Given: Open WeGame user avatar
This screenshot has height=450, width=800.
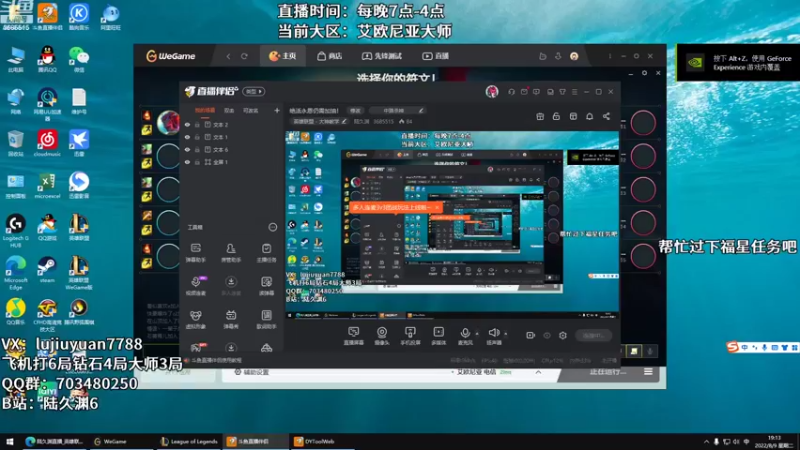Looking at the screenshot, I should tap(574, 56).
